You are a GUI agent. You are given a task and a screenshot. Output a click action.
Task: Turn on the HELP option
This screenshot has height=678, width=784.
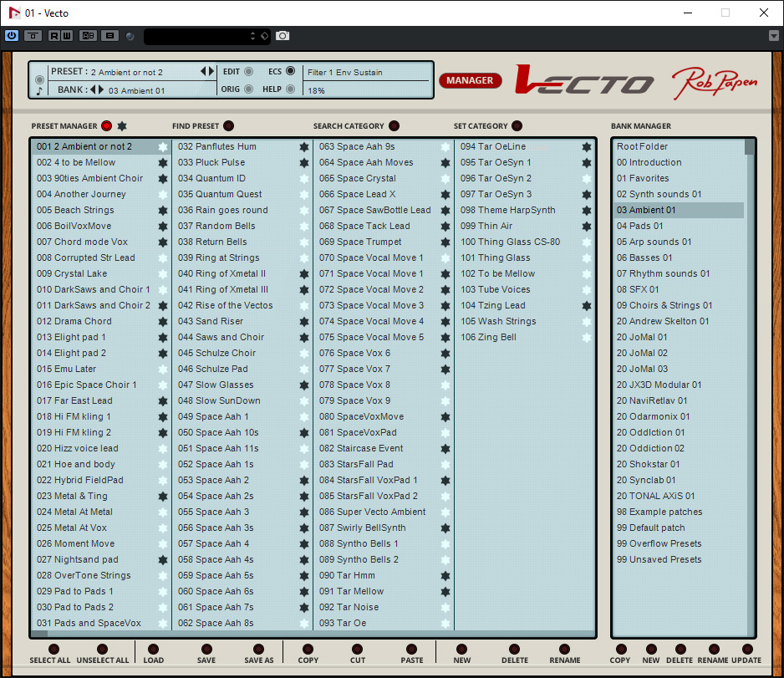[290, 89]
